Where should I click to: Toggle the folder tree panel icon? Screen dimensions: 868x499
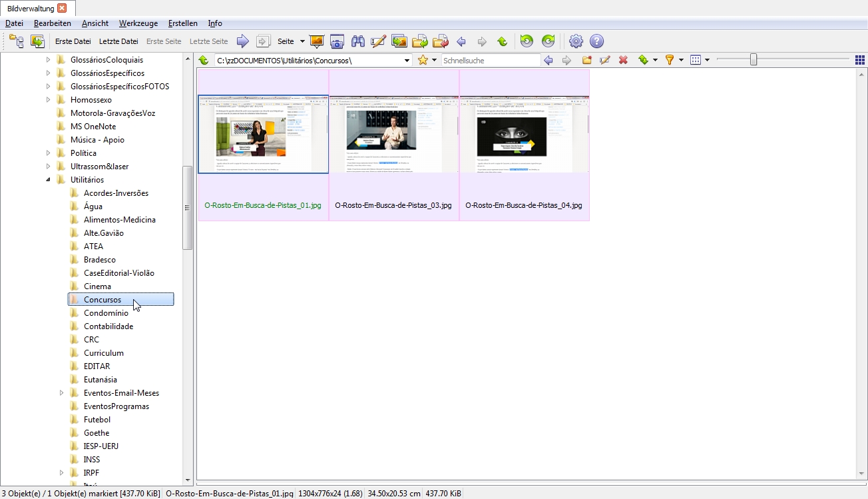[16, 41]
